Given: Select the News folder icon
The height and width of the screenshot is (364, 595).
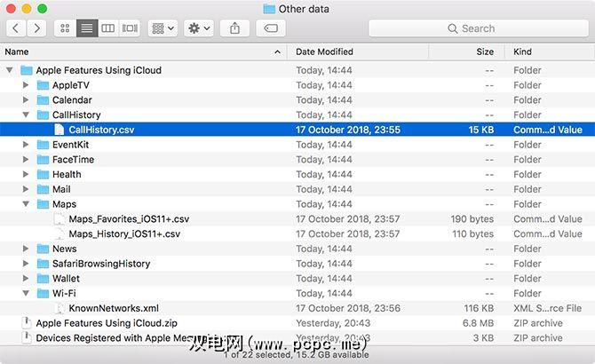Looking at the screenshot, I should [43, 249].
